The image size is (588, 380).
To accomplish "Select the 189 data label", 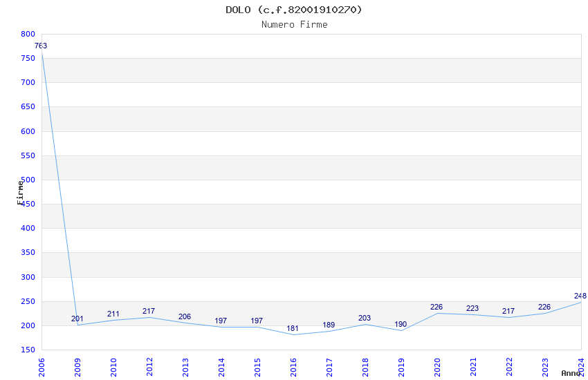I will [329, 325].
